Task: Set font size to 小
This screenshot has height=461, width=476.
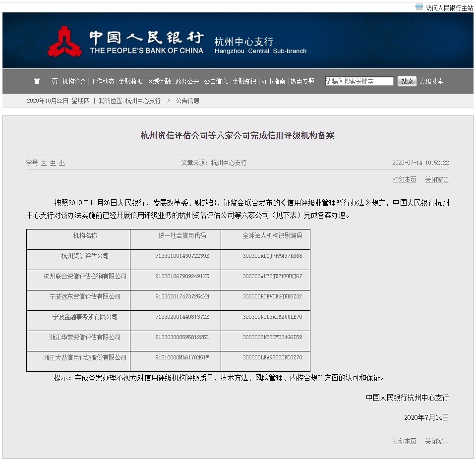Action: pos(62,163)
